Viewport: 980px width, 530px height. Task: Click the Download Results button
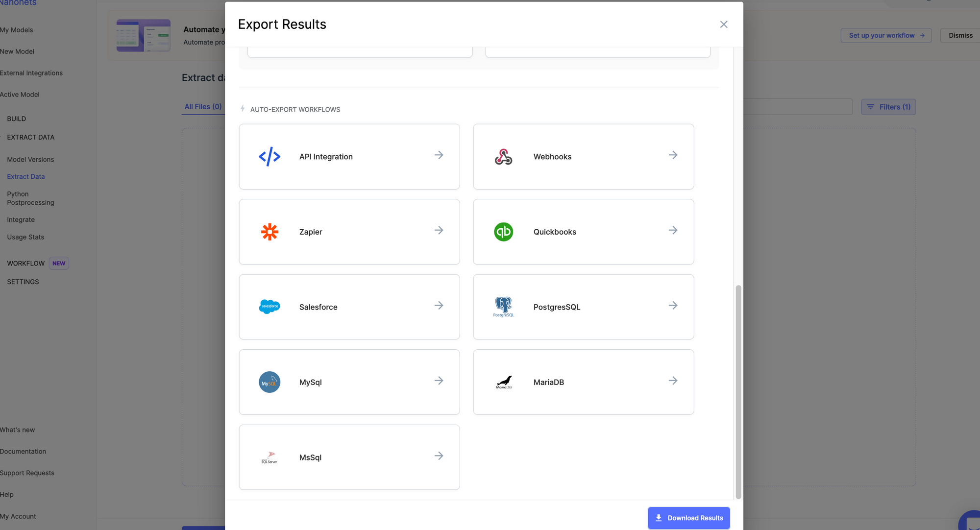click(688, 518)
